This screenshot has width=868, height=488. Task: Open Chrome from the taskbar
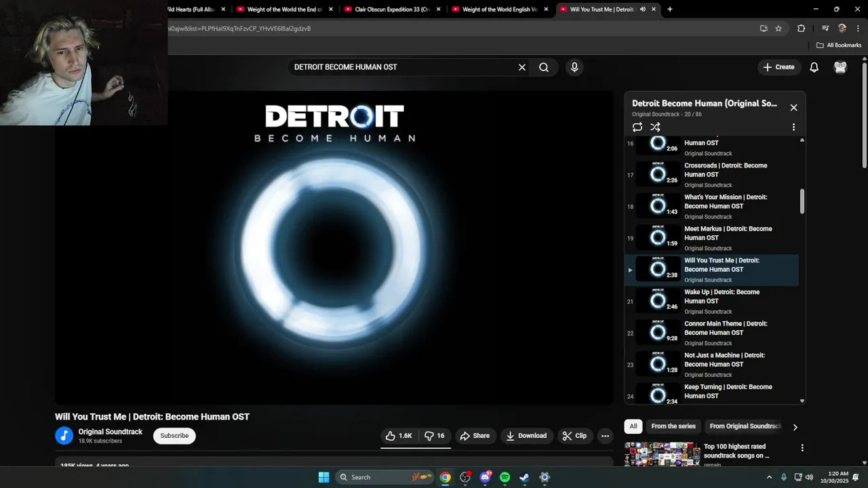[445, 477]
